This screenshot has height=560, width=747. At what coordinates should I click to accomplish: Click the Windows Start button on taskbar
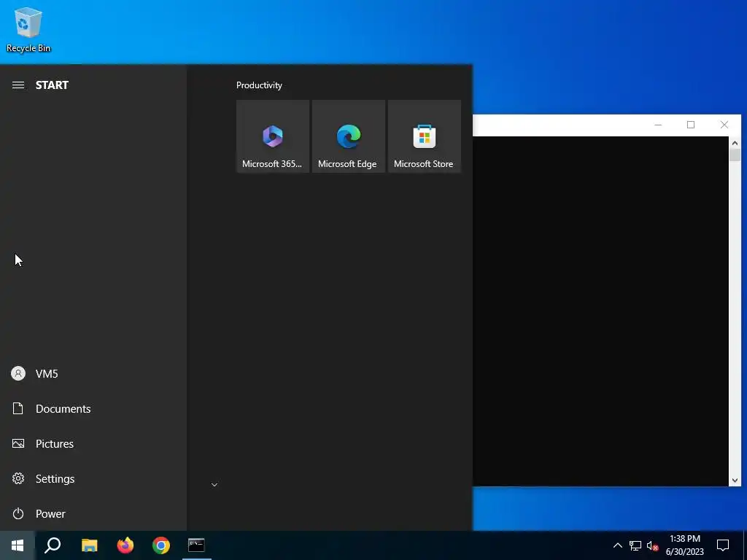point(18,545)
